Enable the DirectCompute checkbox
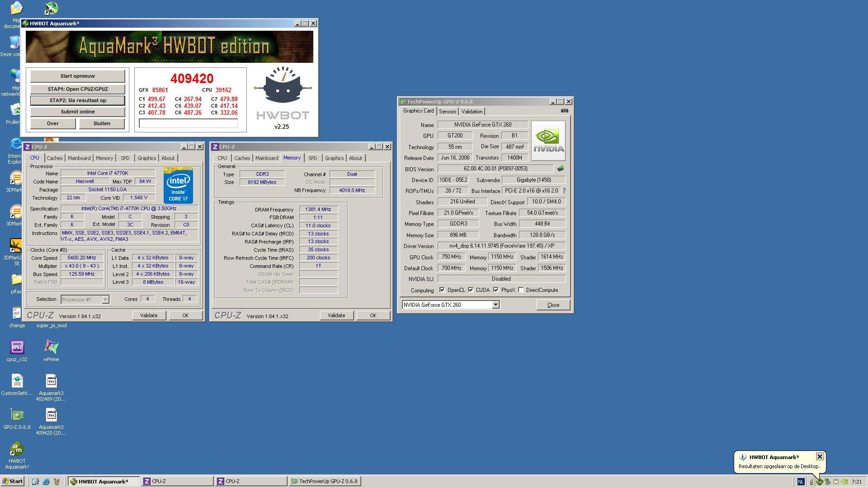The image size is (868, 488). coord(521,290)
